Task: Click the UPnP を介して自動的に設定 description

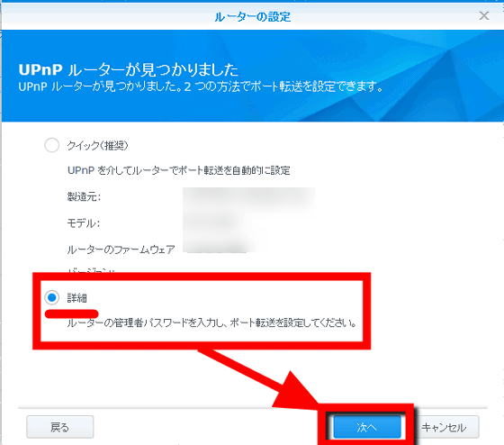Action: [179, 170]
